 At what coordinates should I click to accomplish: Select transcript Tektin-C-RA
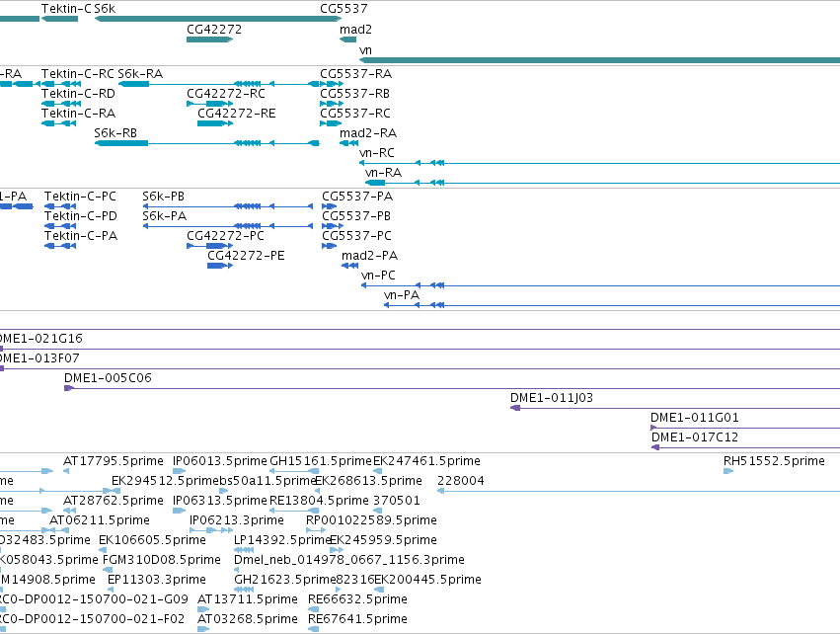(x=58, y=123)
